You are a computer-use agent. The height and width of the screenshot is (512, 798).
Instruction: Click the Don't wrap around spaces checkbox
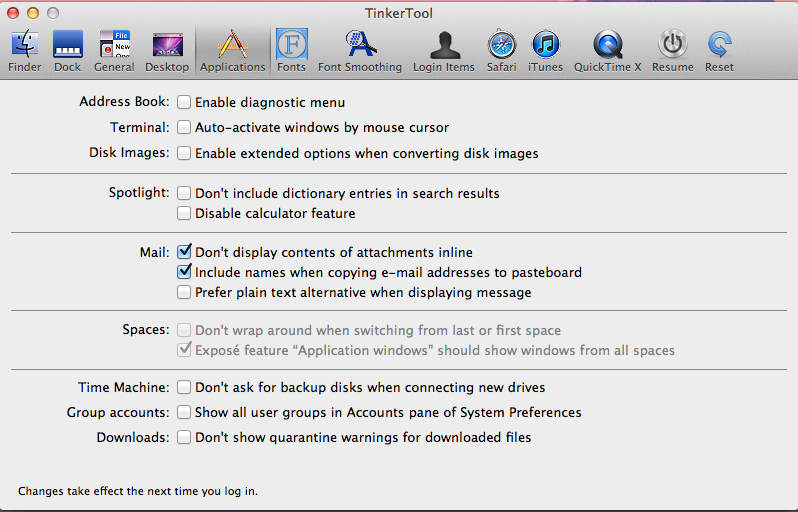tap(184, 330)
